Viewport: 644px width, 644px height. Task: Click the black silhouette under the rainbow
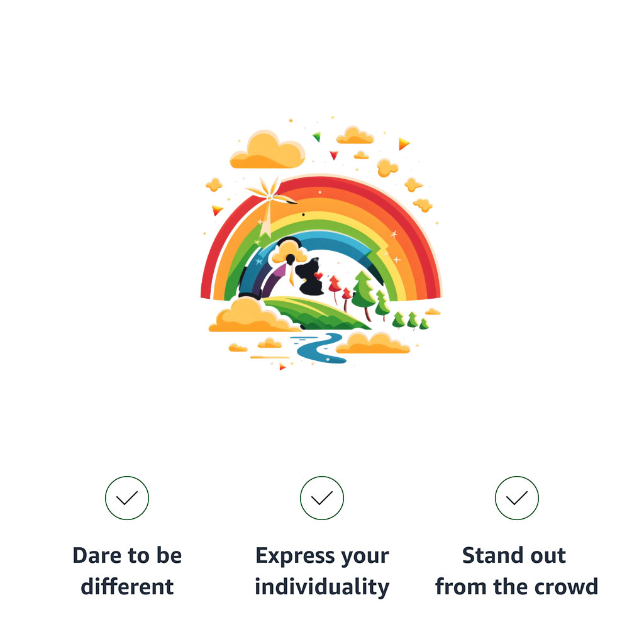click(309, 279)
